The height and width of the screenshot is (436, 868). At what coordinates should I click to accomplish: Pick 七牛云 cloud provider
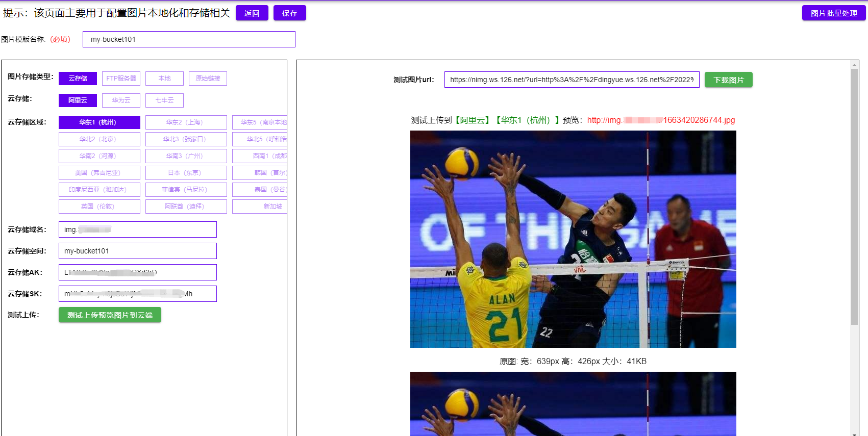click(164, 100)
